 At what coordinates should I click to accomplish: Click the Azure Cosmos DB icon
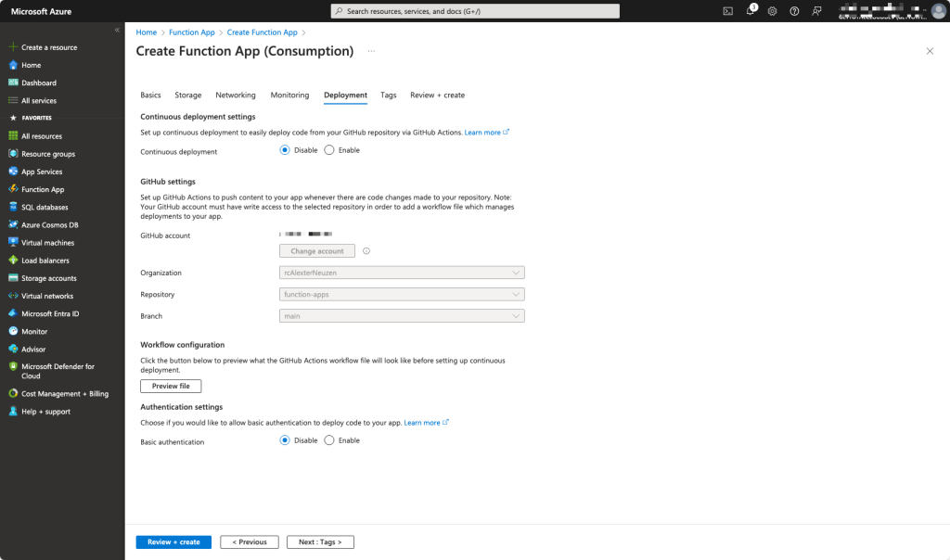coord(13,224)
